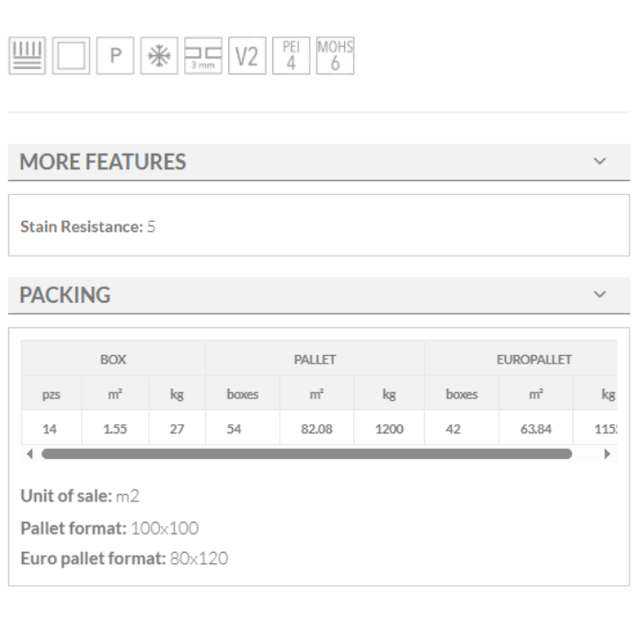The image size is (644, 644).
Task: Click the PACKING heading
Action: [x=65, y=296]
